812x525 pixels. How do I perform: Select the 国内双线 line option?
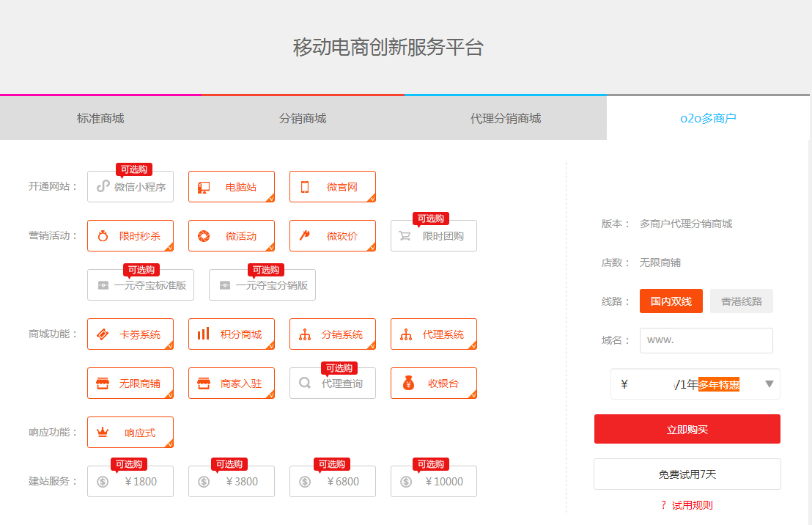coord(671,301)
